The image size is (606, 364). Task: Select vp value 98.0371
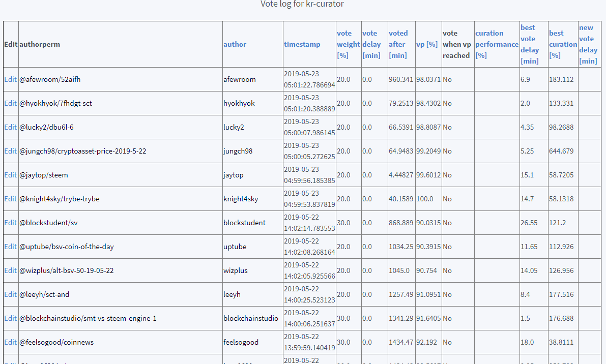428,79
